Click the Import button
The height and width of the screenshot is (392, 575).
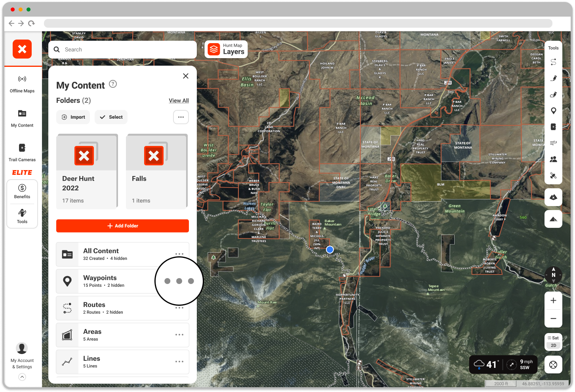[73, 117]
